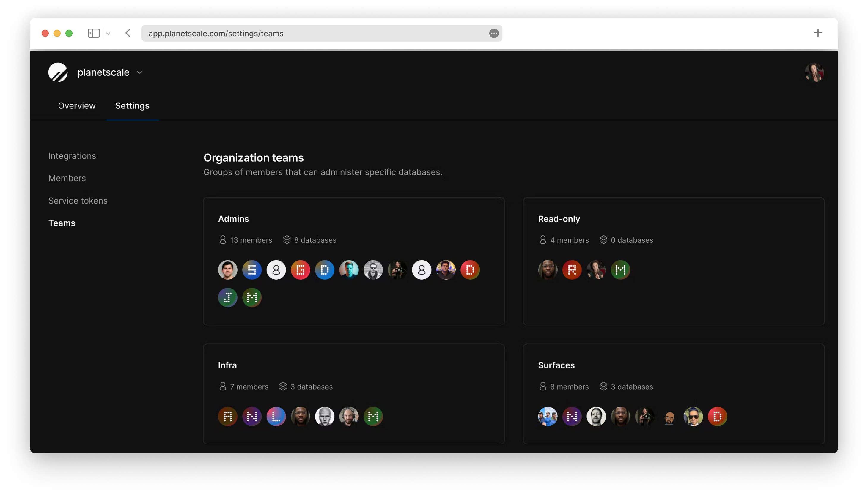Open the planetscale organization dropdown chevron
The height and width of the screenshot is (495, 868).
pos(139,72)
